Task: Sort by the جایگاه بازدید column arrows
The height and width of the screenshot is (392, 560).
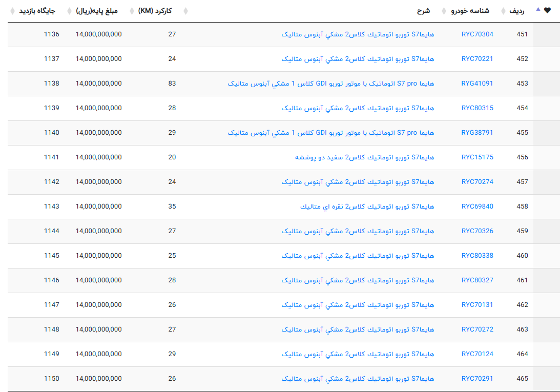Action: [x=12, y=11]
